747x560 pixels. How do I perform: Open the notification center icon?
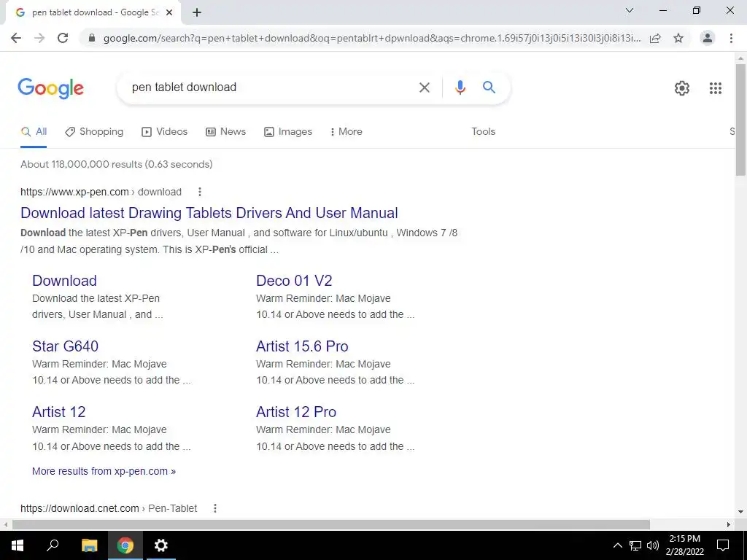723,545
